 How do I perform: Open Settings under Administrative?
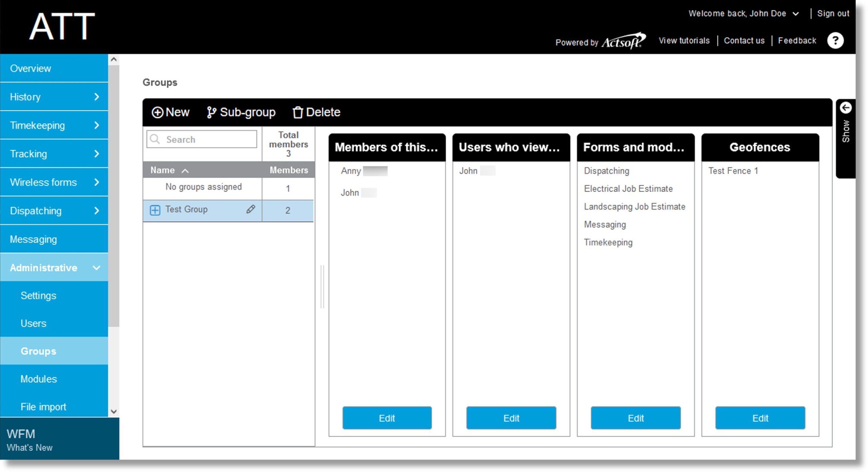tap(54, 295)
